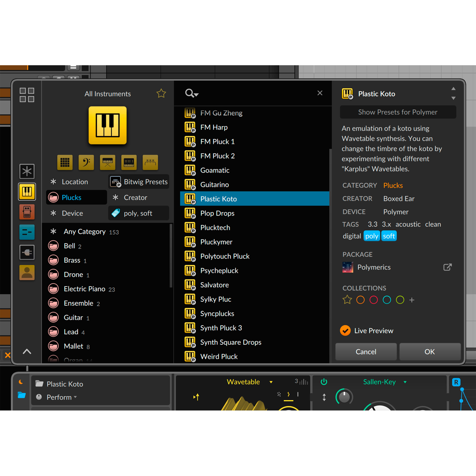Click the grid view icon at top-left
Screen dimensions: 476x476
pyautogui.click(x=27, y=95)
